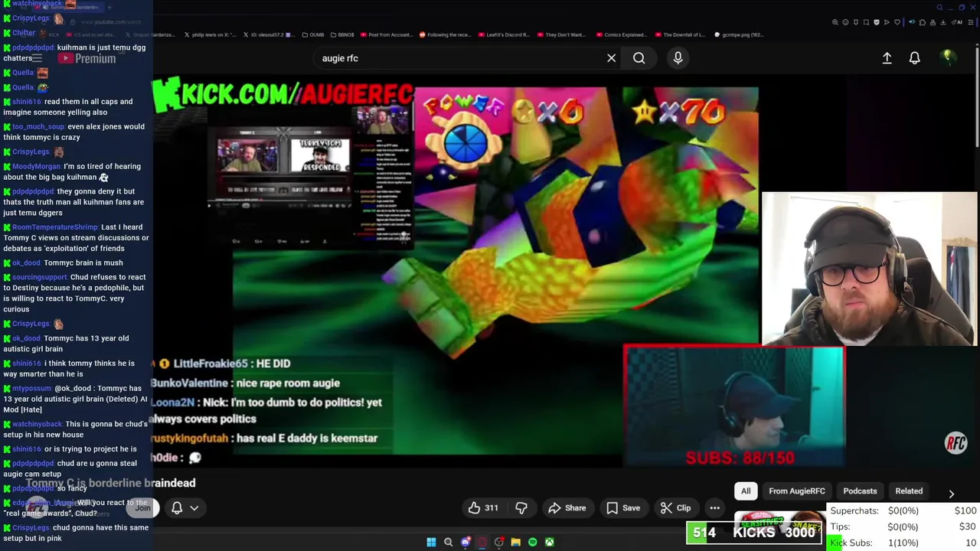980x551 pixels.
Task: Open Windows taskbar search
Action: point(449,543)
